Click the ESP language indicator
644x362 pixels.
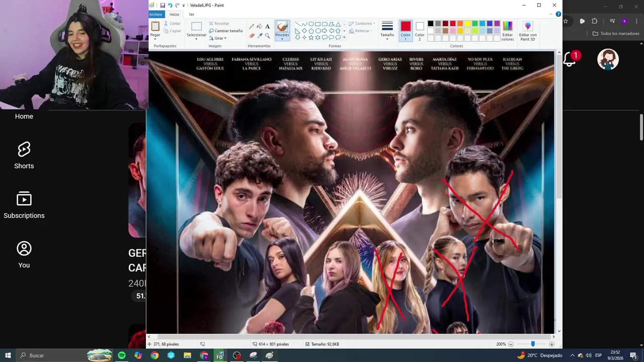[x=598, y=355]
